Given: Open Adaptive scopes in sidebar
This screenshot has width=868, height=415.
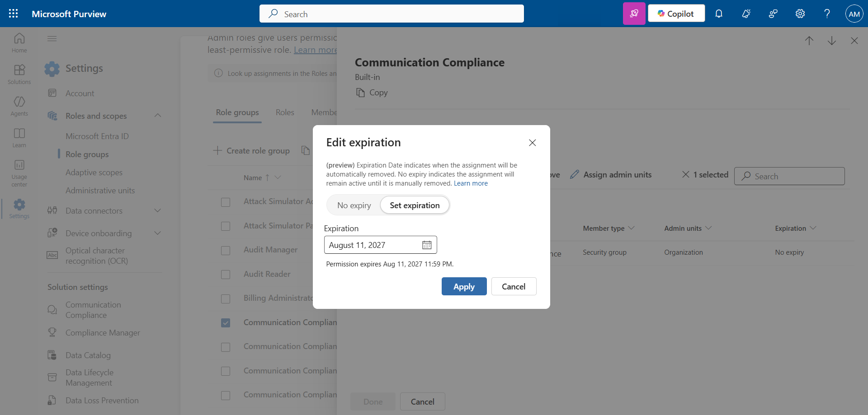Looking at the screenshot, I should pyautogui.click(x=94, y=172).
